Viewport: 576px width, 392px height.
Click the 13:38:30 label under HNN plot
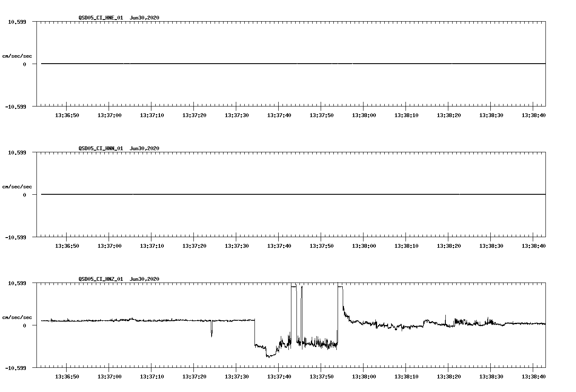pos(491,246)
